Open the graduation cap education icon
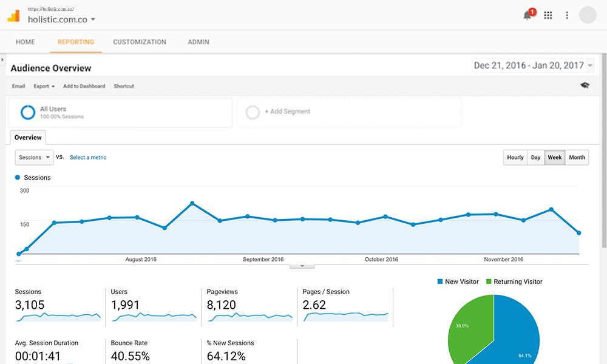The image size is (607, 364). coord(585,86)
